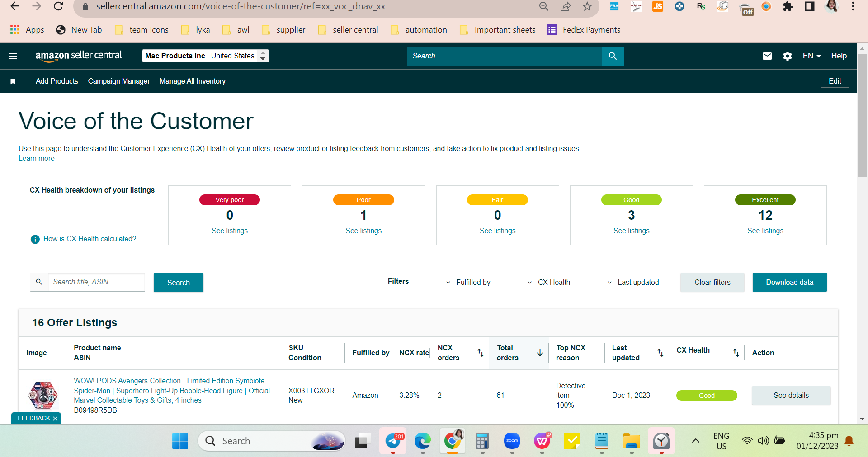Click the bookmark flag icon in navigation bar

[x=13, y=81]
